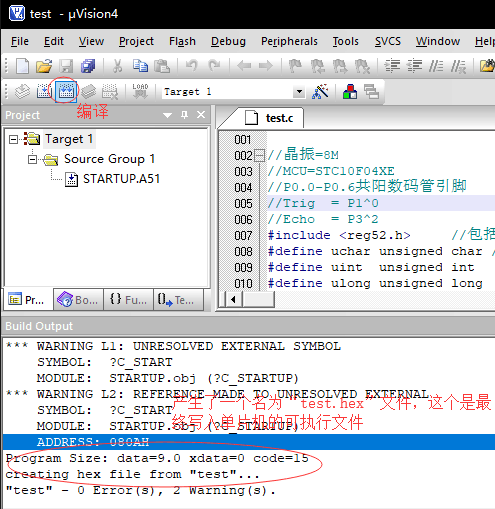
Task: Comment selection with // icon
Action: tap(436, 66)
